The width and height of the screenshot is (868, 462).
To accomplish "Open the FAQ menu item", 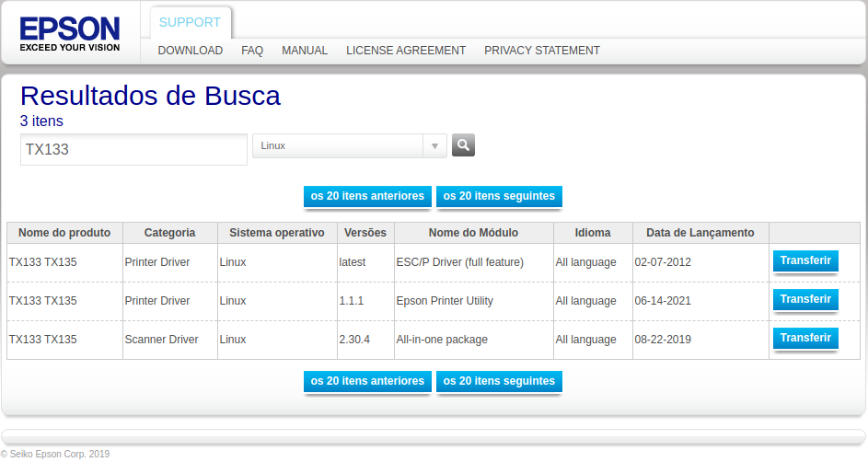I will pos(252,51).
